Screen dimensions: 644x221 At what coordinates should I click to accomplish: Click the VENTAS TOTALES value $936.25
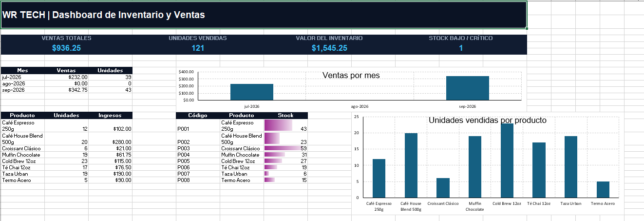click(66, 48)
